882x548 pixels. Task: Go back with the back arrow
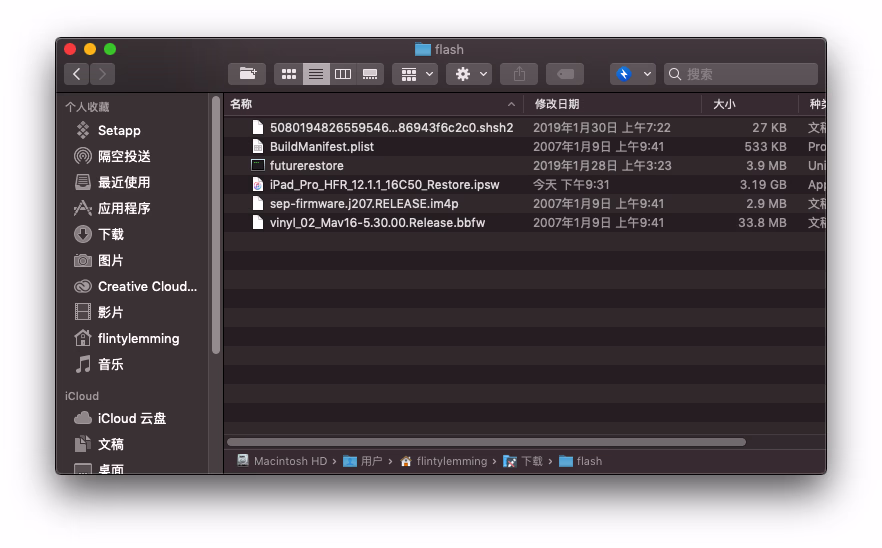77,74
